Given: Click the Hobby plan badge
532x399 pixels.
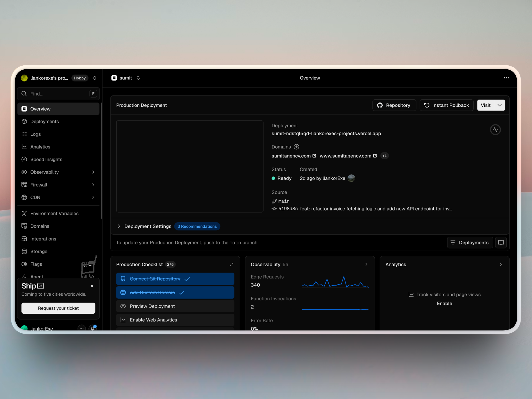Looking at the screenshot, I should pos(80,78).
